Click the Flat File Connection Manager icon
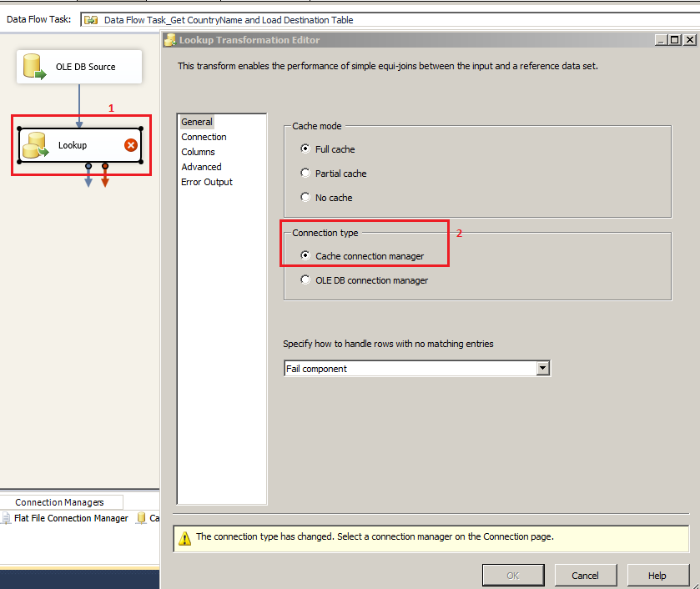This screenshot has height=589, width=700. (x=8, y=518)
